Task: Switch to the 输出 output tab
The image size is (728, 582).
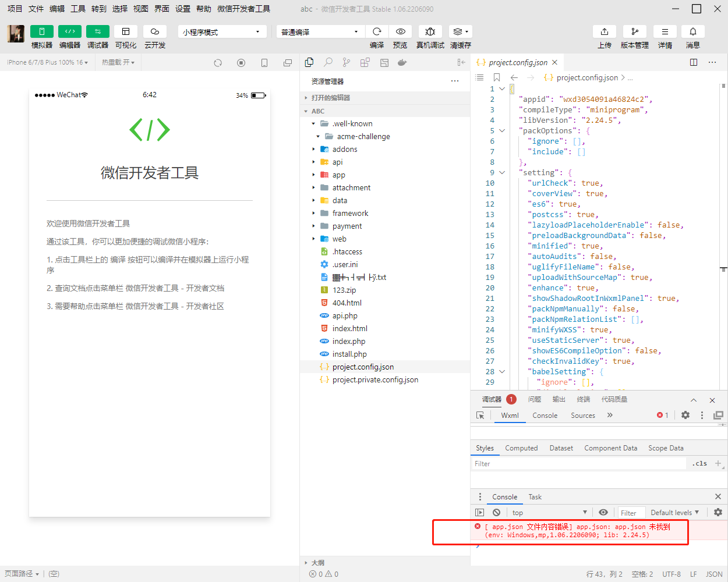Action: 559,399
